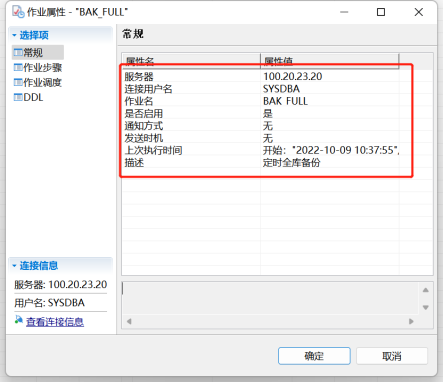Select the 描述 property row
444x382 pixels.
pyautogui.click(x=261, y=163)
